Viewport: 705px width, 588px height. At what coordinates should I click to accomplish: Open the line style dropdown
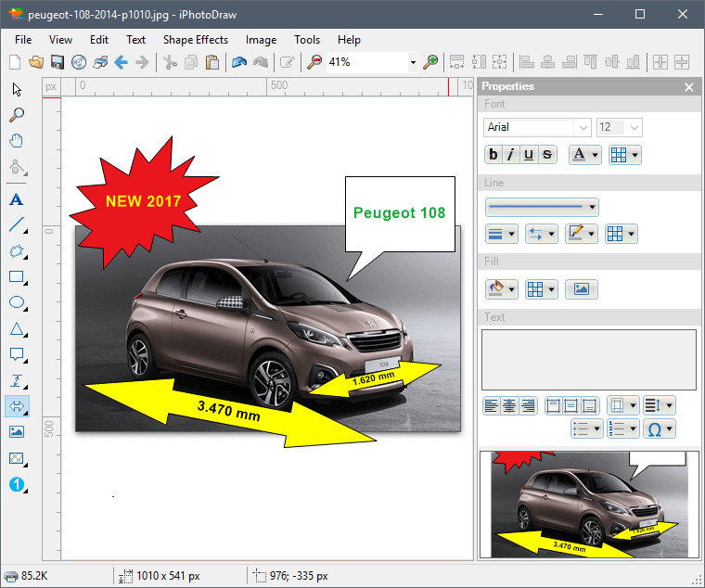coord(543,207)
